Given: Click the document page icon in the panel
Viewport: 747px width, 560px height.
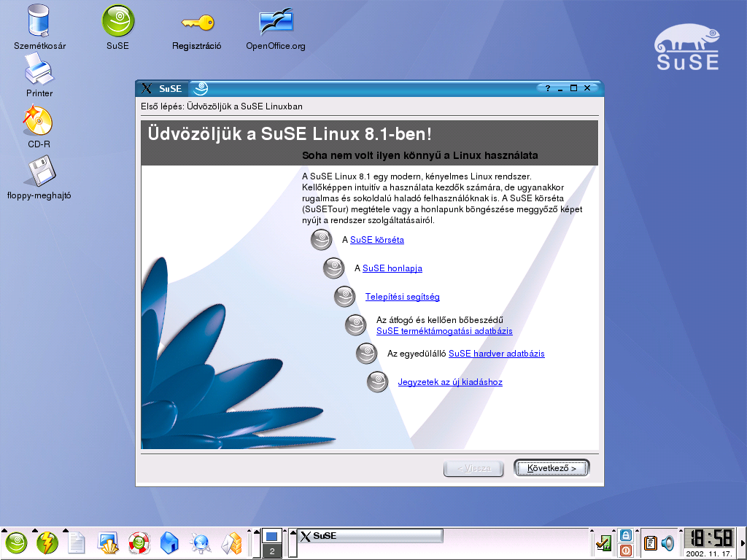Looking at the screenshot, I should point(77,542).
